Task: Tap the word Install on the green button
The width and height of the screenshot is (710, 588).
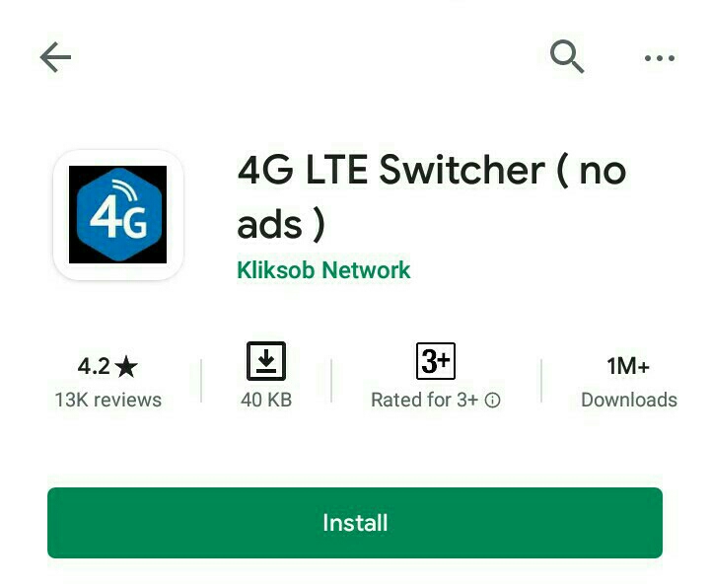Action: [x=355, y=523]
